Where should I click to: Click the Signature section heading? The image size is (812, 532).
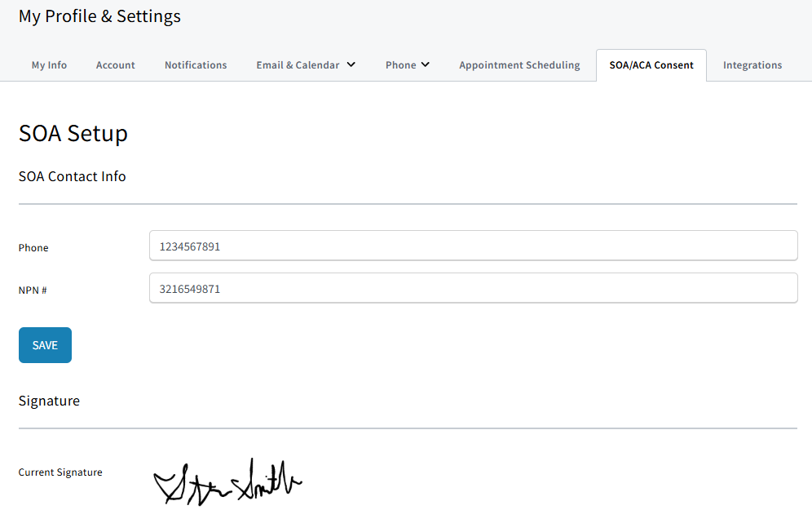click(49, 401)
